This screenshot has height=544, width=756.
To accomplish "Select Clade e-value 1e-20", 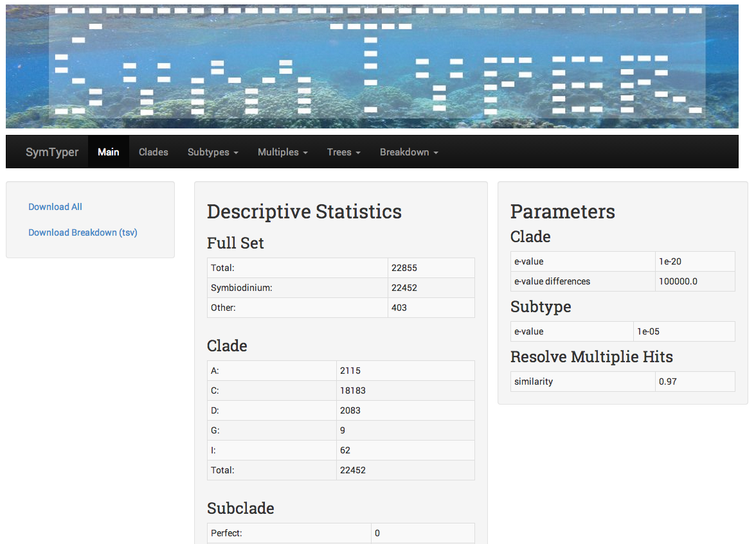I will [670, 261].
